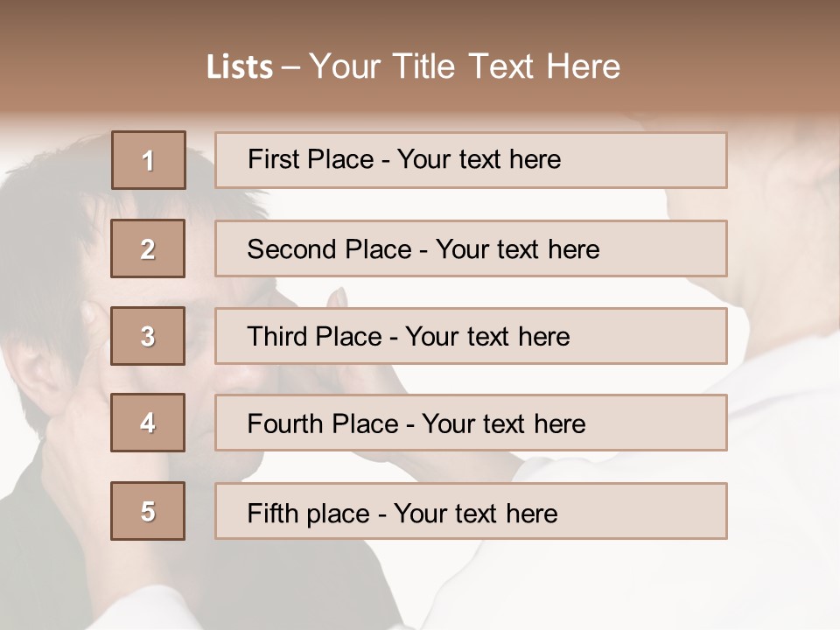Select the Third Place text bar
840x630 pixels.
[471, 336]
